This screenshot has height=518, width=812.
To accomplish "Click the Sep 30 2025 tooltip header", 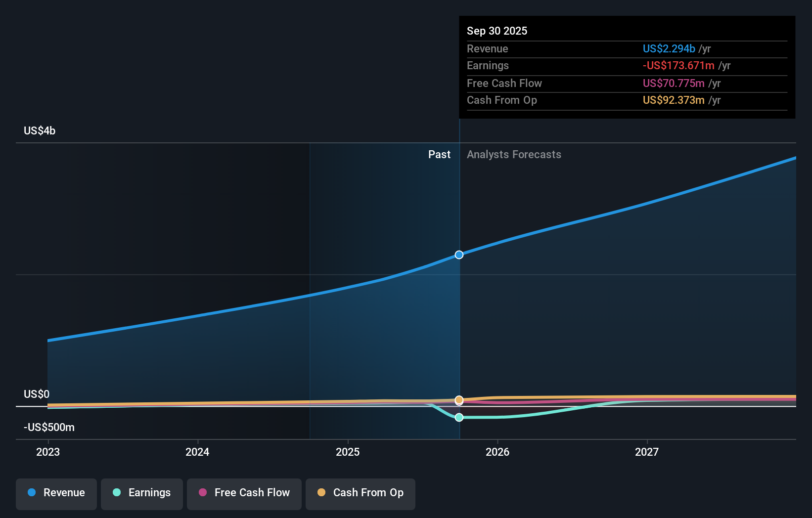I will (497, 31).
